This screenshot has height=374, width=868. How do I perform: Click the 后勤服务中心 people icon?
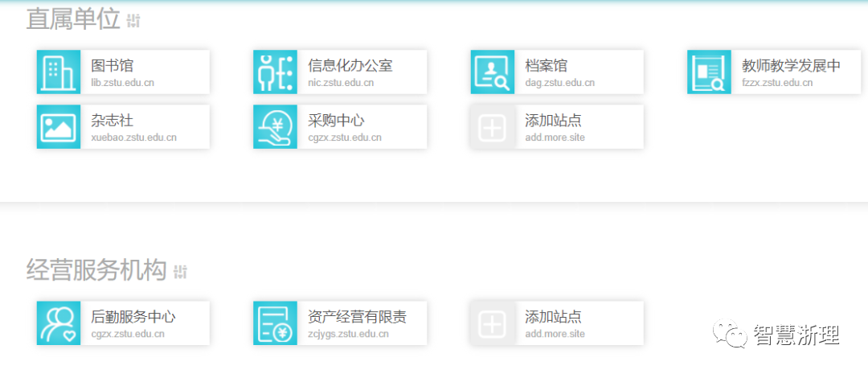(59, 323)
